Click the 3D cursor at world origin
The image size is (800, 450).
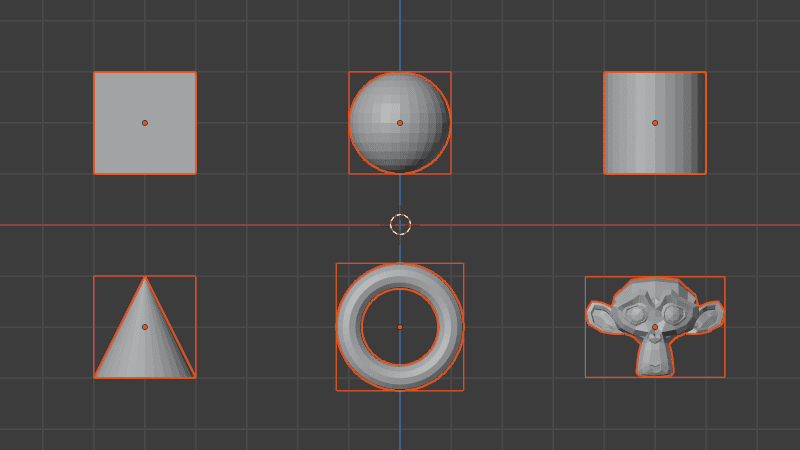coord(401,224)
